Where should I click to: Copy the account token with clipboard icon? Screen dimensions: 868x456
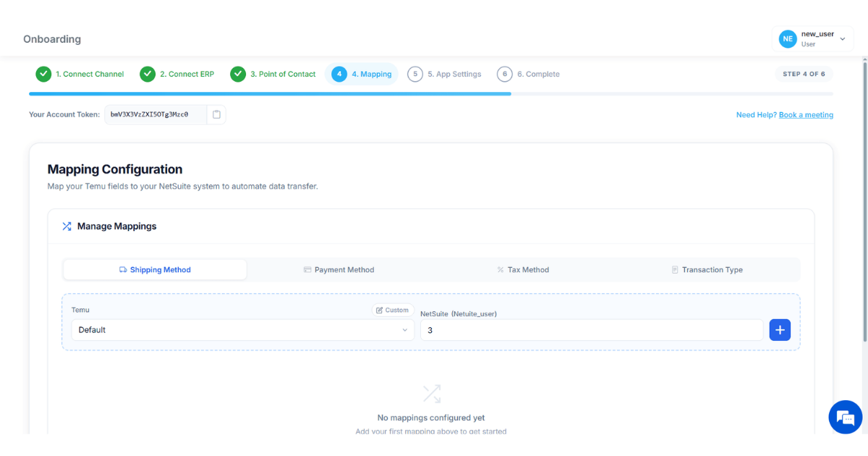(216, 114)
